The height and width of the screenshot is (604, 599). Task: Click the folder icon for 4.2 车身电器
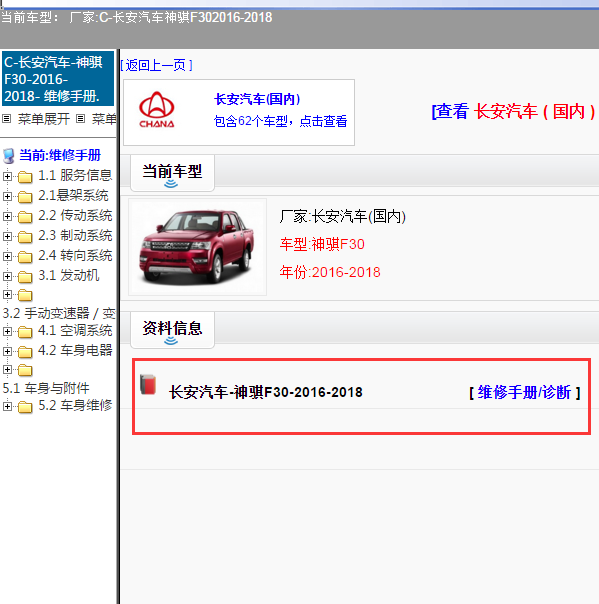pyautogui.click(x=25, y=352)
